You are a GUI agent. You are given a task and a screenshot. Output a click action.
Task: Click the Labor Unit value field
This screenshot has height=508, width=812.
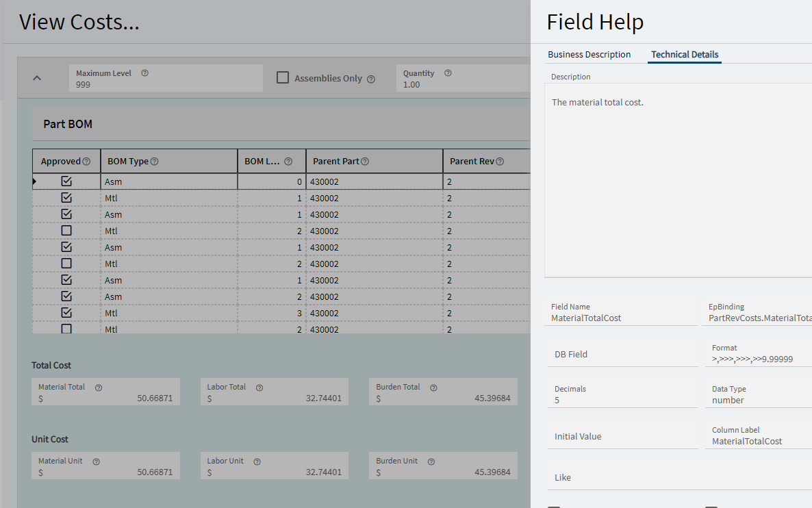[x=275, y=466]
